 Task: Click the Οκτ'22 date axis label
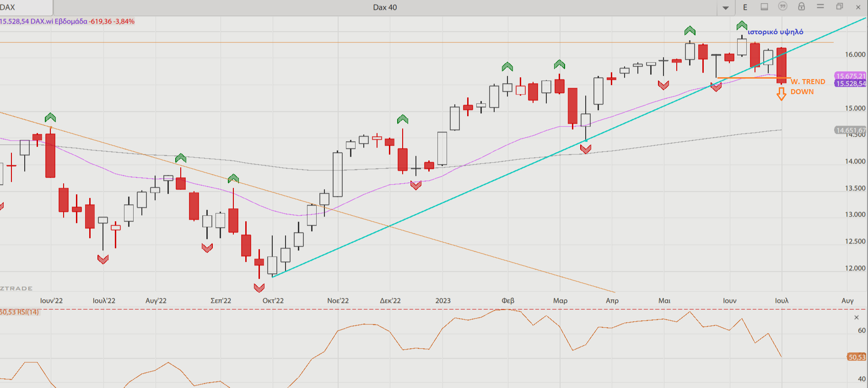273,301
